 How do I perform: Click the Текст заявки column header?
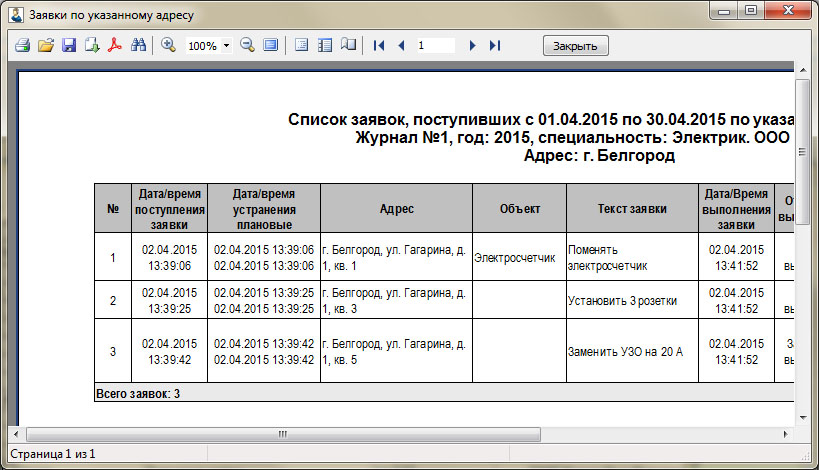coord(632,208)
